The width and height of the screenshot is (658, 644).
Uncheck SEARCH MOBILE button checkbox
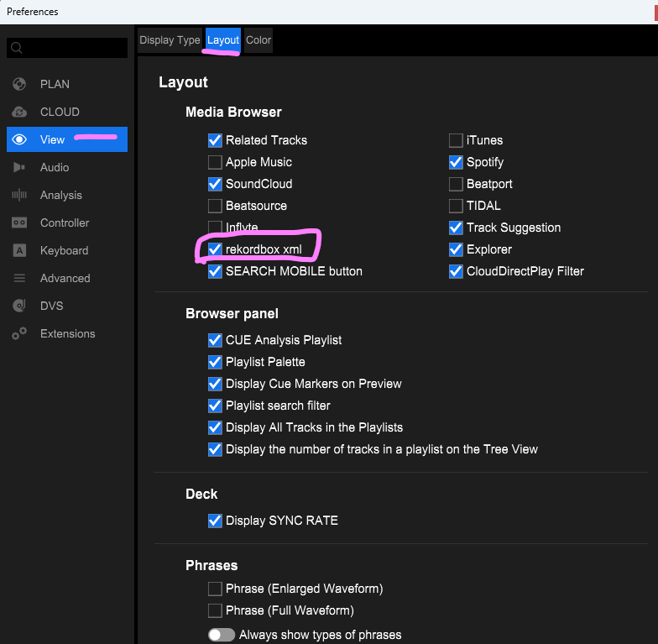215,271
